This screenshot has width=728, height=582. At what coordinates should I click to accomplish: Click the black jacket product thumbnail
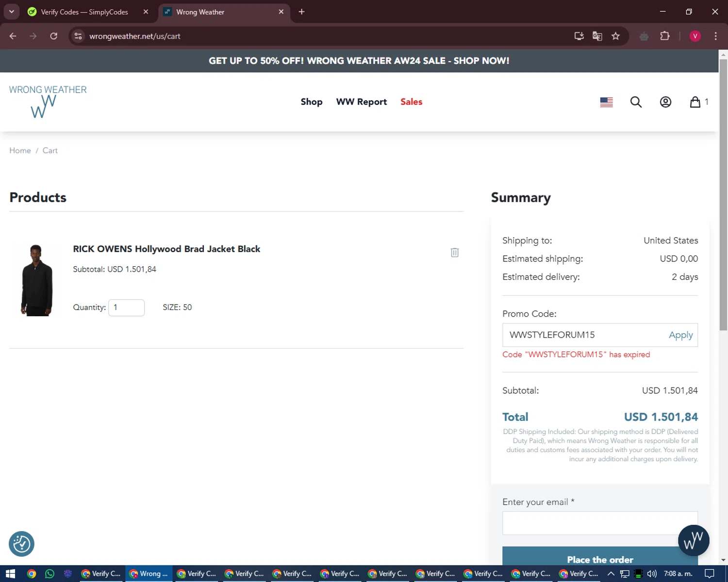click(x=36, y=280)
